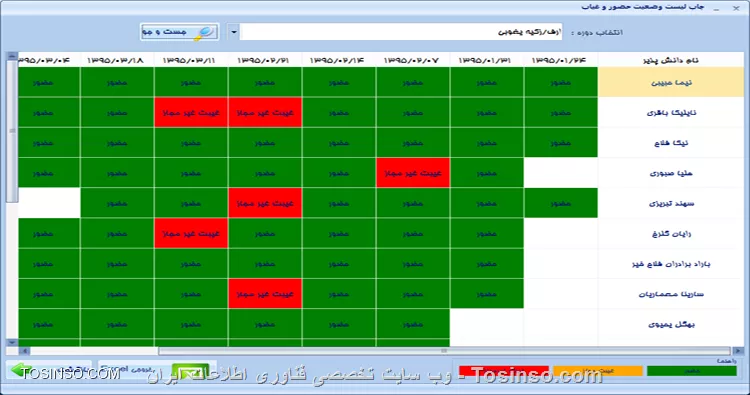Select student name 'نیک فلاح'
Viewport: 750px width, 395px height.
[x=671, y=143]
